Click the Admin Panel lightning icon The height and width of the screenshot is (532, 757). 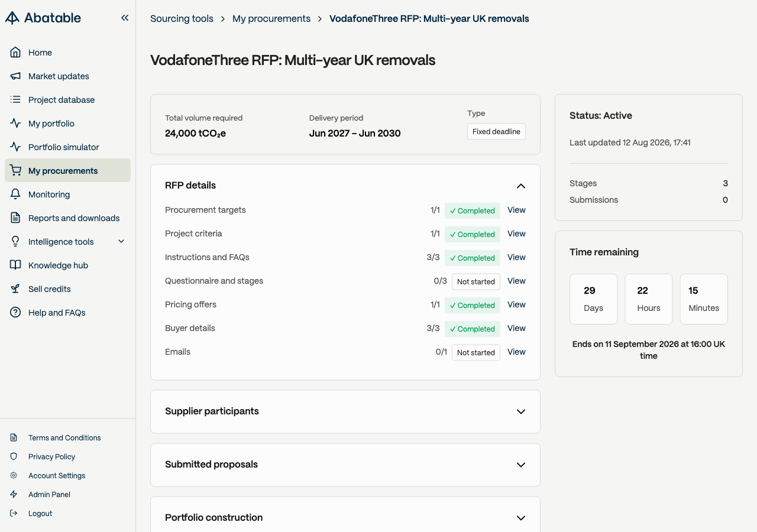[x=14, y=495]
